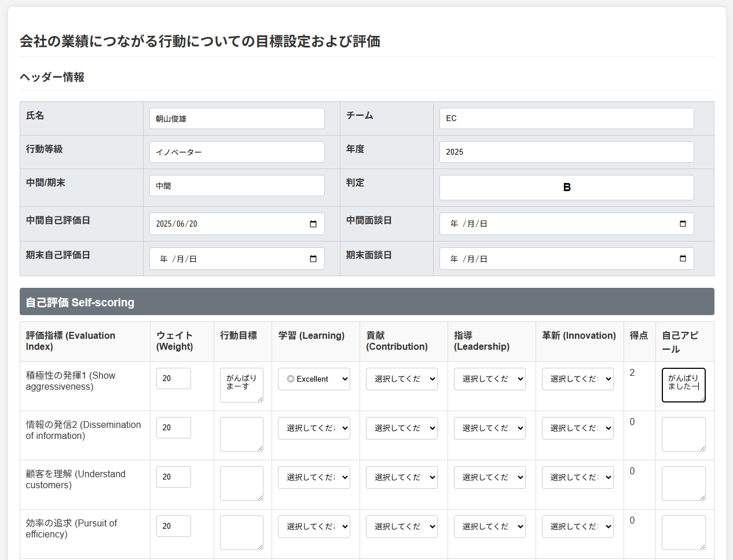The height and width of the screenshot is (560, 733).
Task: Open the Leadership dropdown for 効率の追求
Action: click(x=490, y=526)
